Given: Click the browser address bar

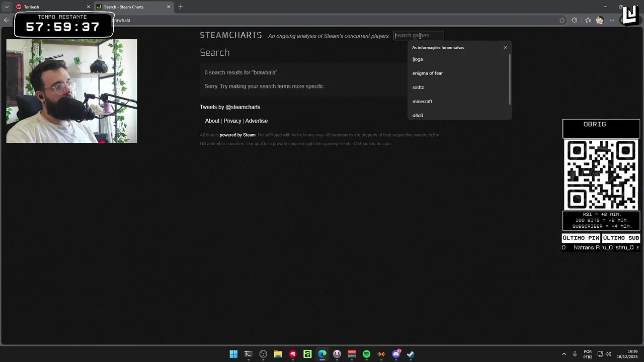Looking at the screenshot, I should click(x=332, y=20).
